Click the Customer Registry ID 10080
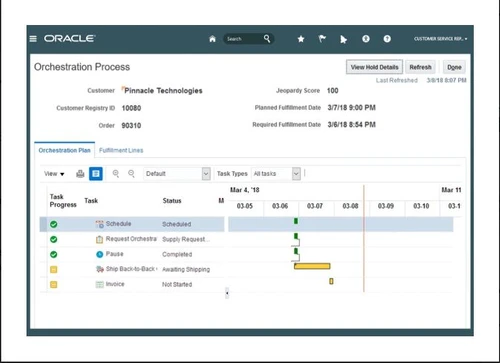Image resolution: width=500 pixels, height=363 pixels. pos(131,108)
